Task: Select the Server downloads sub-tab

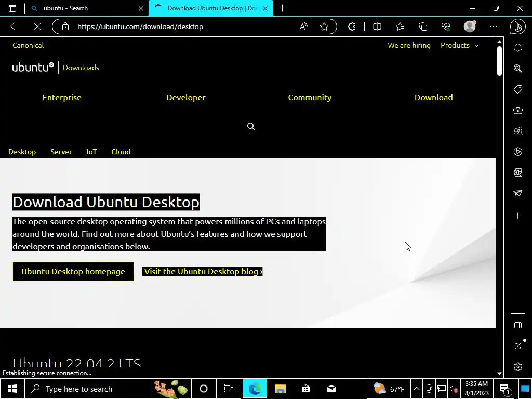Action: click(x=61, y=152)
